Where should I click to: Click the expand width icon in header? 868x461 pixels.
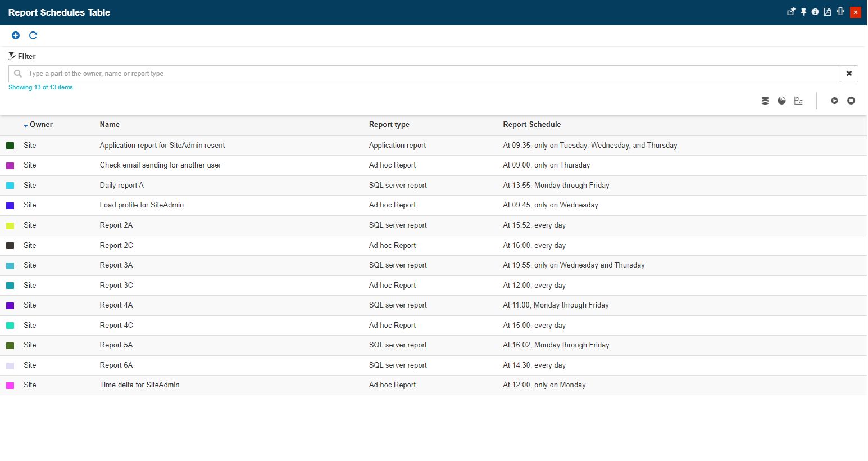pos(840,12)
